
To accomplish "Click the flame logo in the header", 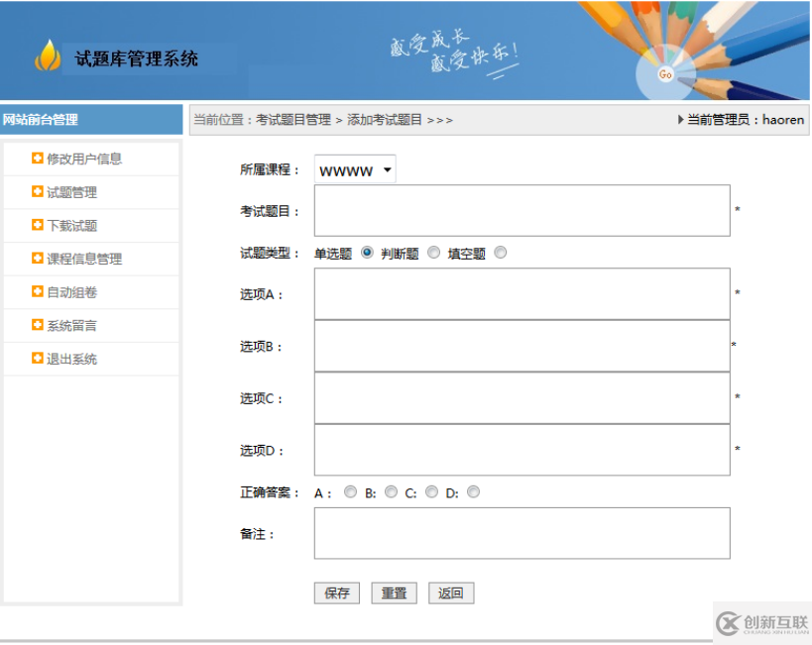I will (x=48, y=55).
